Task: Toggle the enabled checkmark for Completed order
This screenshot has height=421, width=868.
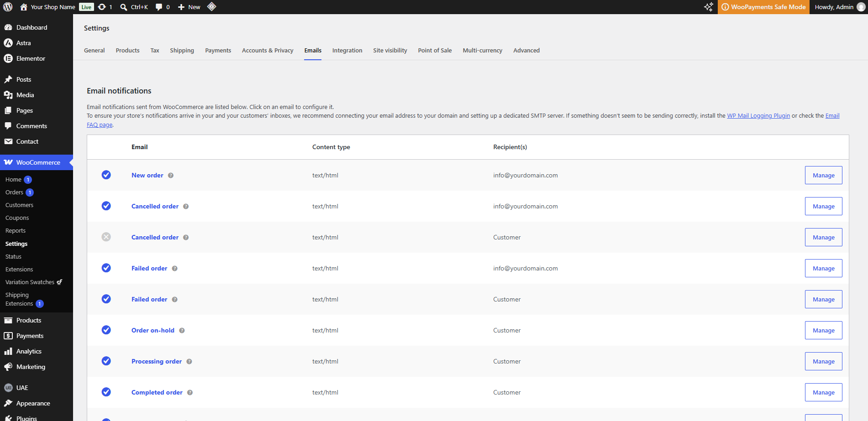Action: click(106, 392)
